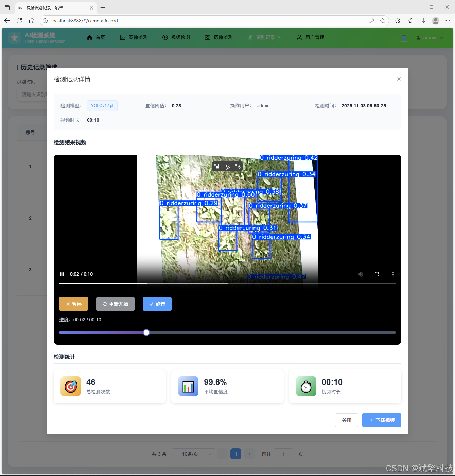This screenshot has height=476, width=455.
Task: Open the tab actions sidebar icon
Action: click(7, 7)
